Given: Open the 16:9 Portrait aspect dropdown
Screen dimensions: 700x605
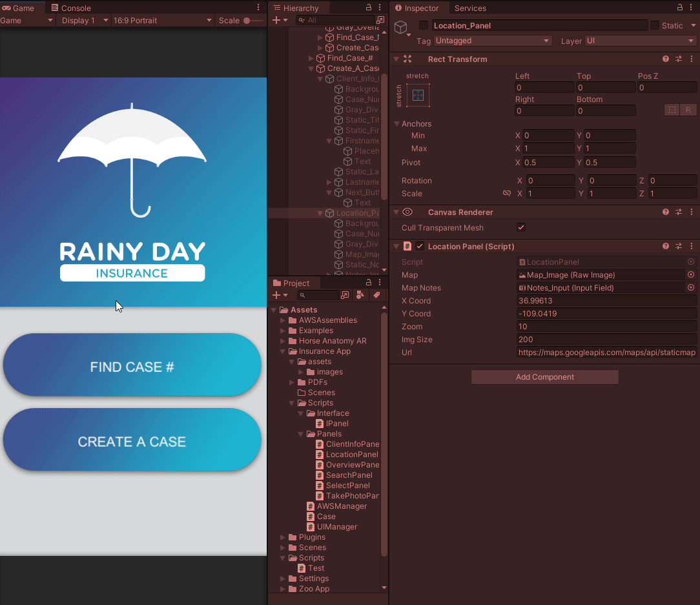Looking at the screenshot, I should (163, 21).
